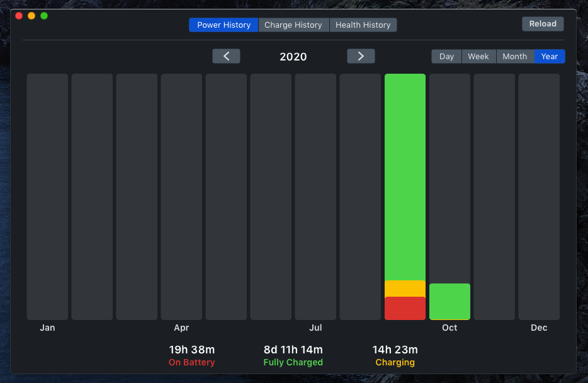The height and width of the screenshot is (383, 588).
Task: Select the October green bar
Action: click(x=449, y=301)
